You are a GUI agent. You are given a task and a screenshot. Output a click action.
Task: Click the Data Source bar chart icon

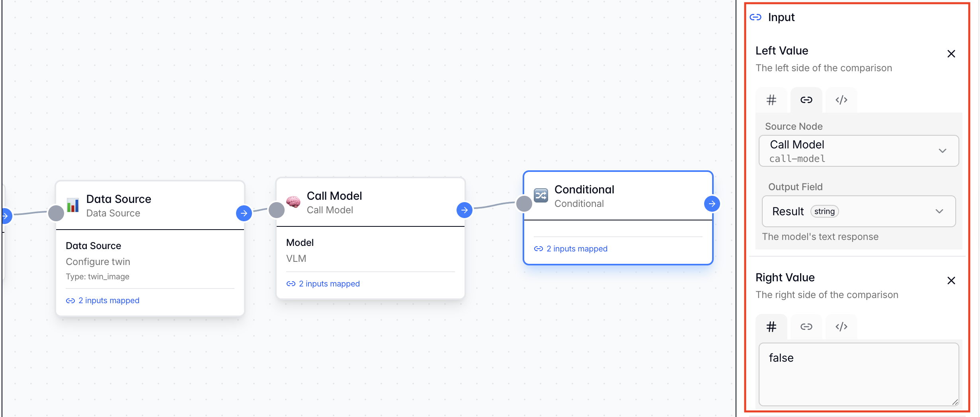(x=73, y=205)
